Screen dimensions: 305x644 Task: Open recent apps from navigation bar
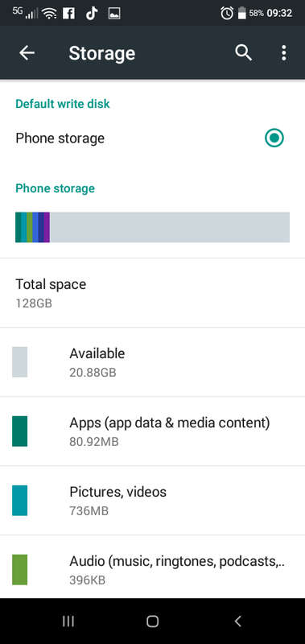(68, 621)
